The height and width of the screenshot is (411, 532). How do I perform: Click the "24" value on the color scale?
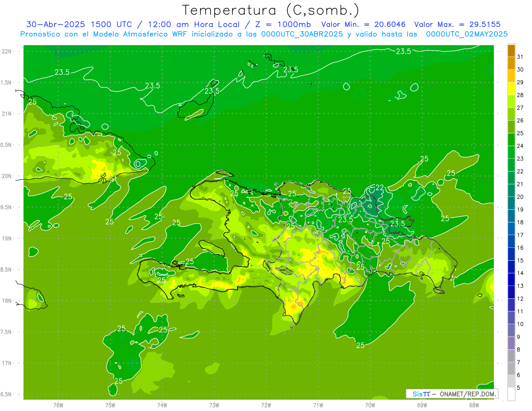(x=520, y=146)
